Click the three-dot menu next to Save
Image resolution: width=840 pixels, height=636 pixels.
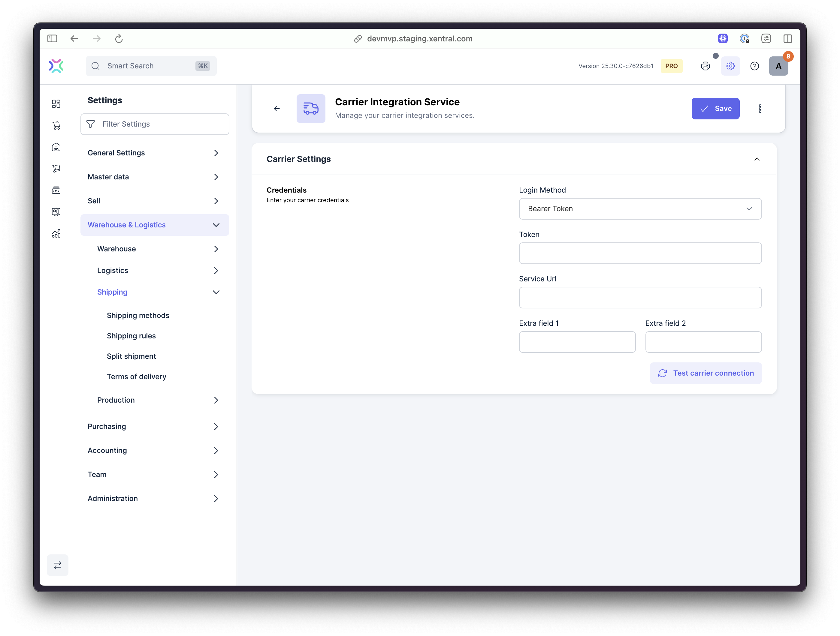760,109
